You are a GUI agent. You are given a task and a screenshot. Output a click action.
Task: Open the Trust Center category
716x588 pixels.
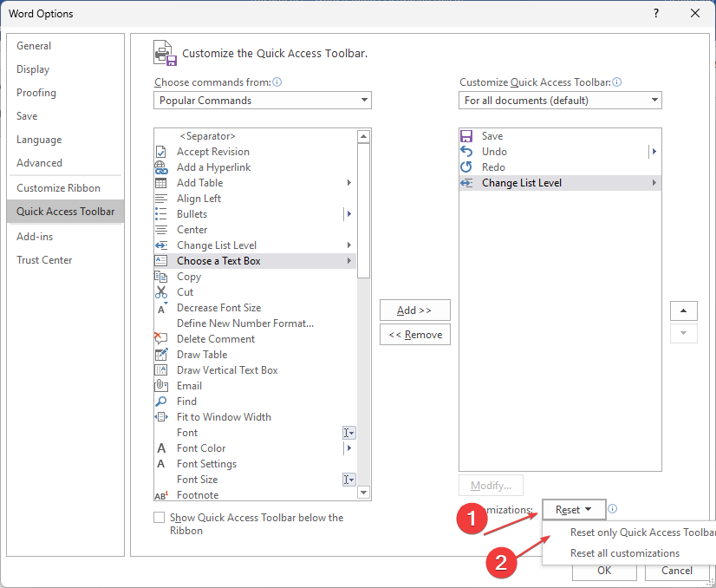[65, 260]
